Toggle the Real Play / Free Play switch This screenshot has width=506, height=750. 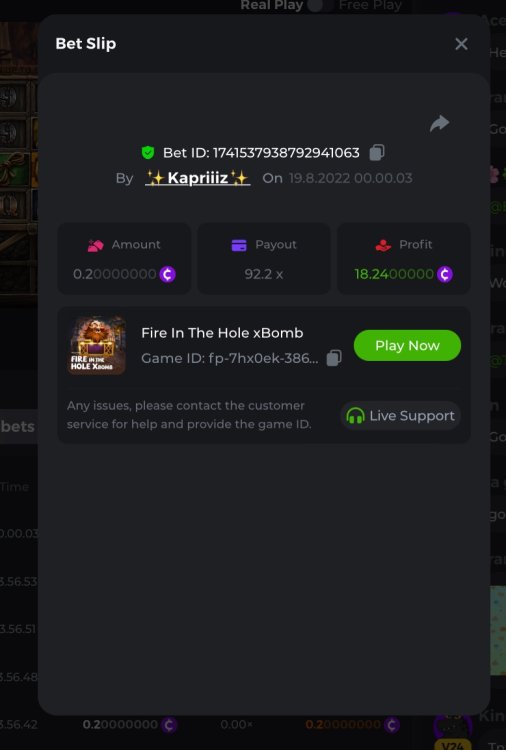320,5
